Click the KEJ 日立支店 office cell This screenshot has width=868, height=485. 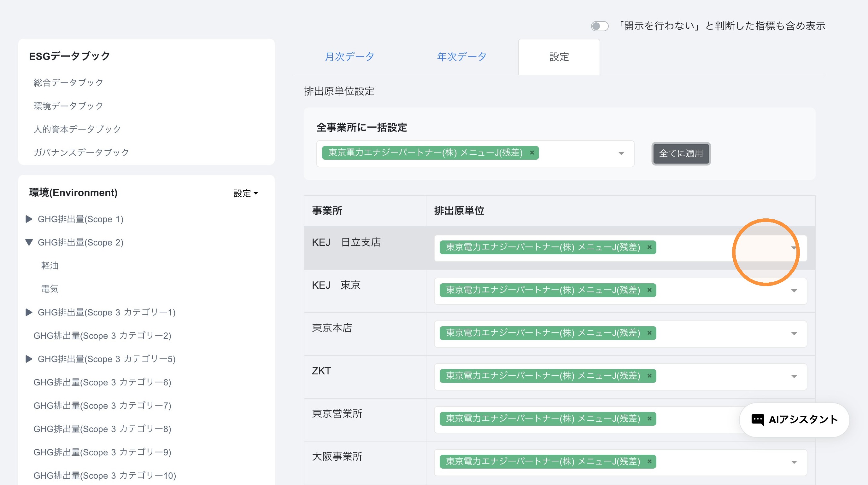pos(365,248)
